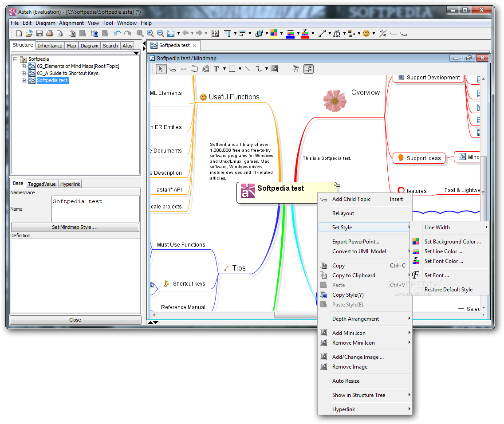The image size is (504, 424).
Task: Select Export PowerPoint... menu entry
Action: (x=365, y=242)
